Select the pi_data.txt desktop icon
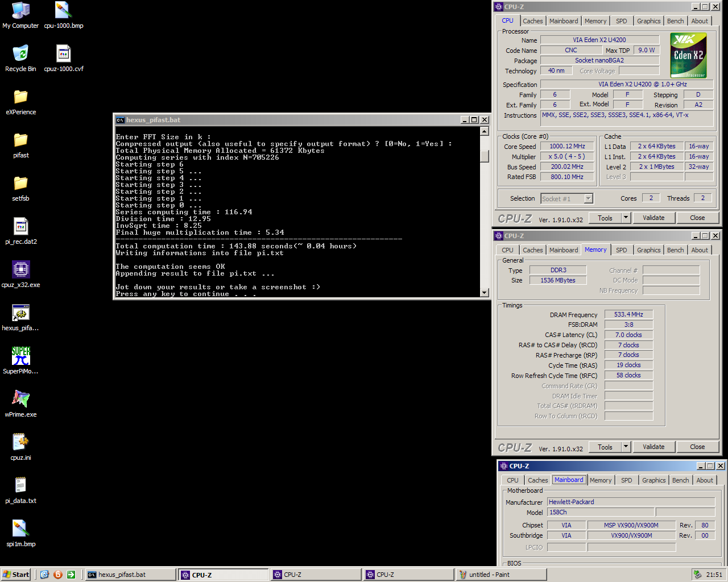Image resolution: width=728 pixels, height=582 pixels. click(20, 490)
